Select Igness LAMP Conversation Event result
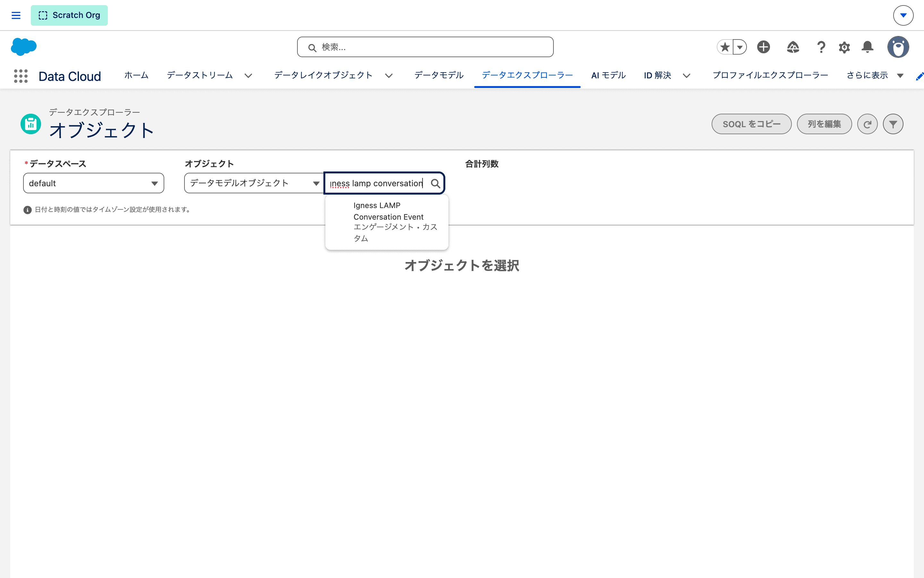This screenshot has height=578, width=924. (387, 222)
